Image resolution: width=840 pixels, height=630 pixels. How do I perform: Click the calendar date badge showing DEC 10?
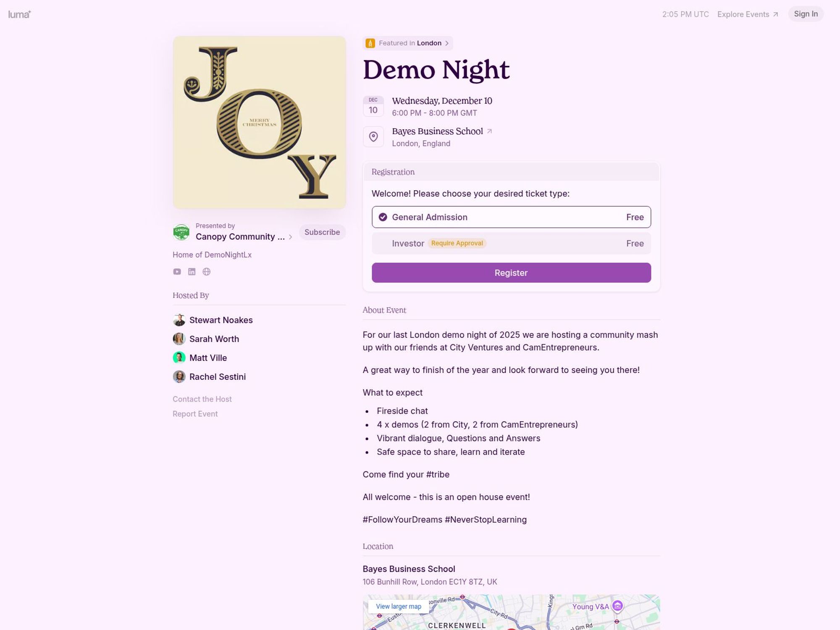coord(373,105)
